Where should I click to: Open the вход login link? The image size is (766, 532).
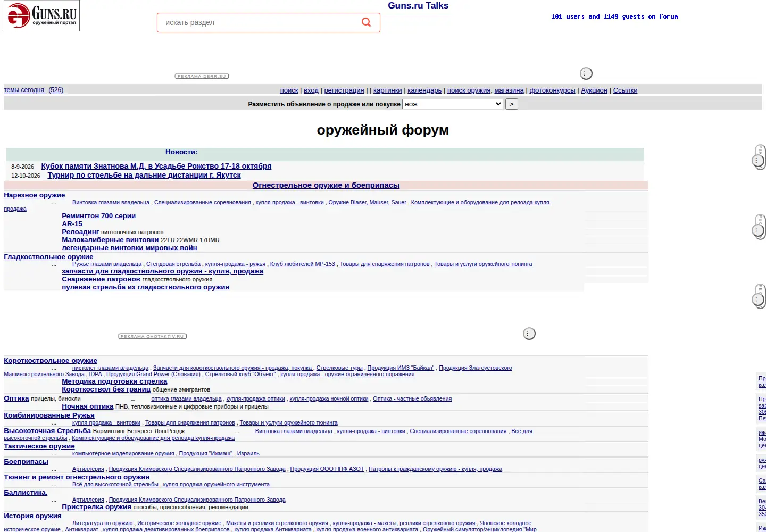coord(311,90)
